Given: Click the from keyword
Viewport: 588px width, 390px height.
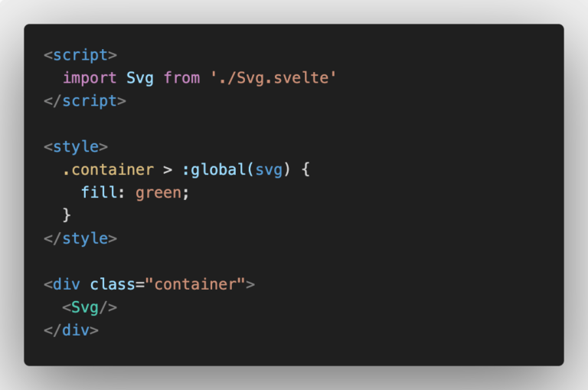Looking at the screenshot, I should (182, 78).
